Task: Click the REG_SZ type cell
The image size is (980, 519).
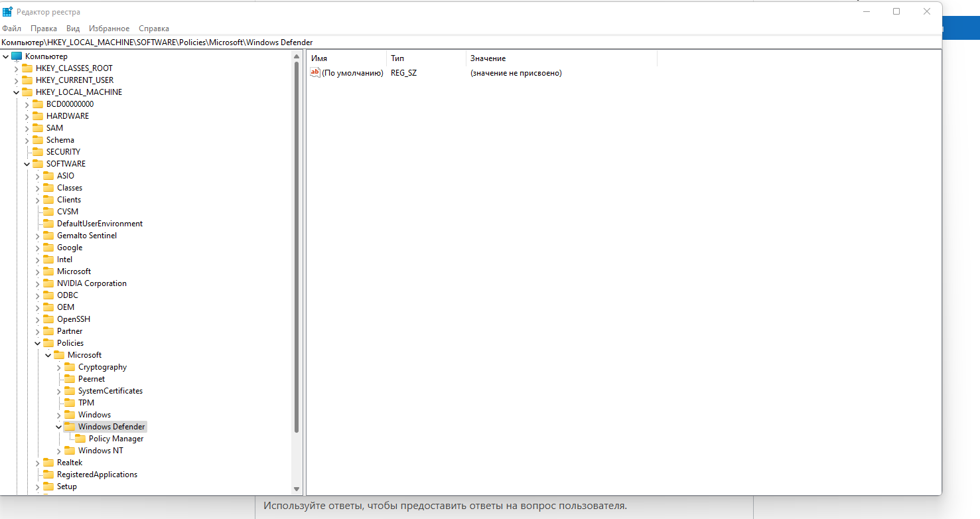Action: [404, 73]
